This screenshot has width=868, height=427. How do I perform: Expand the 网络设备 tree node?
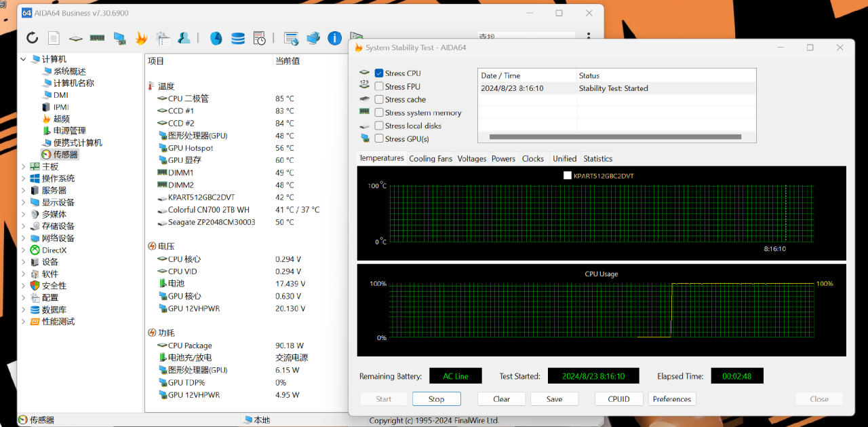coord(23,238)
